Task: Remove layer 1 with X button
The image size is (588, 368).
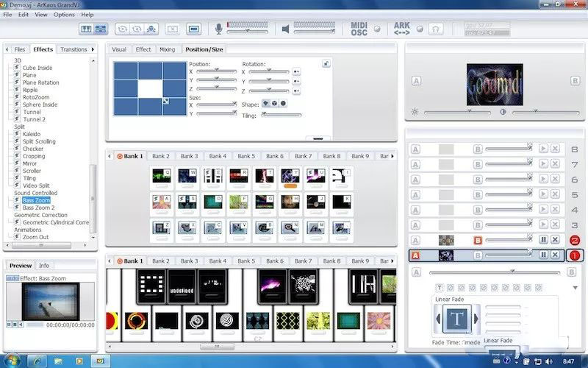Action: tap(556, 255)
